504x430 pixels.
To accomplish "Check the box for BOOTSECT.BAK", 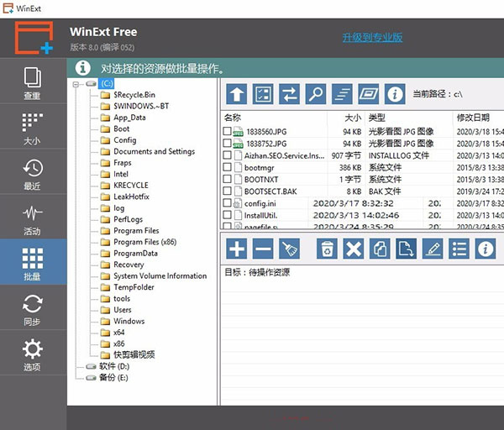I will (227, 191).
